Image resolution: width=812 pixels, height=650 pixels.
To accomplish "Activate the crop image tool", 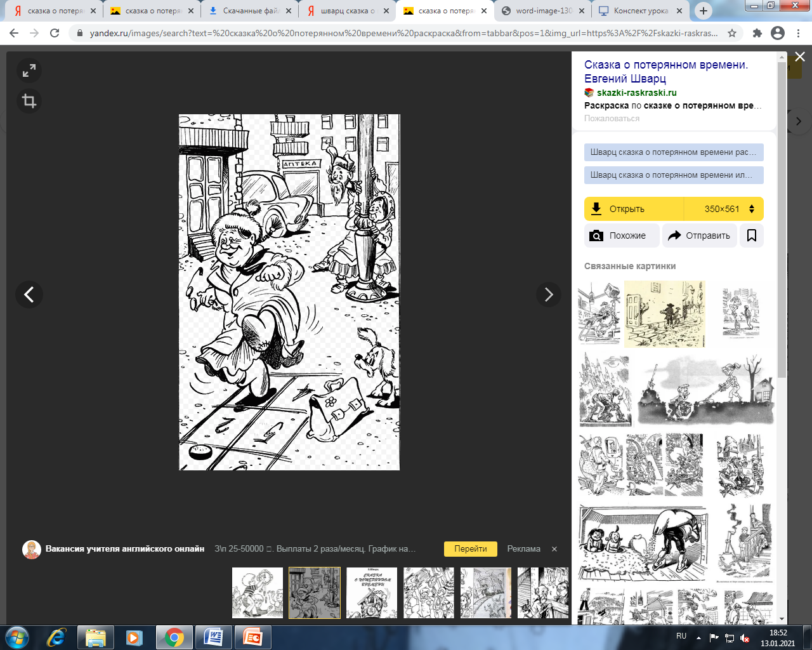I will click(x=29, y=101).
